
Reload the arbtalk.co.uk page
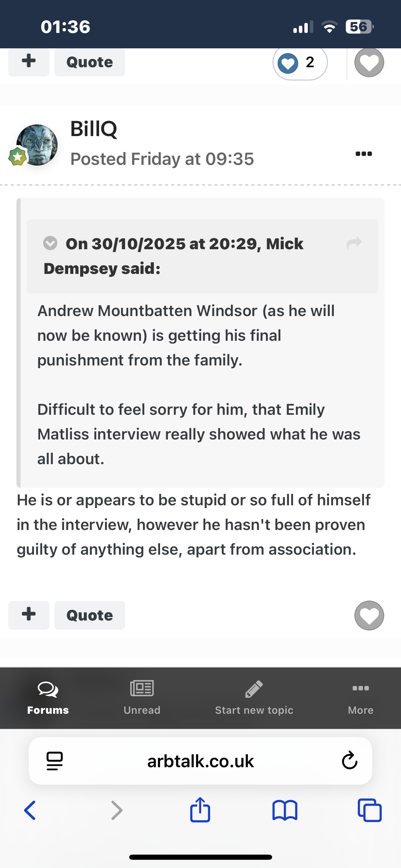click(x=350, y=761)
